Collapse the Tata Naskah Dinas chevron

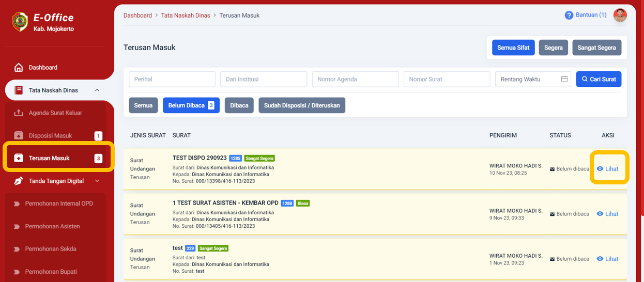point(97,90)
